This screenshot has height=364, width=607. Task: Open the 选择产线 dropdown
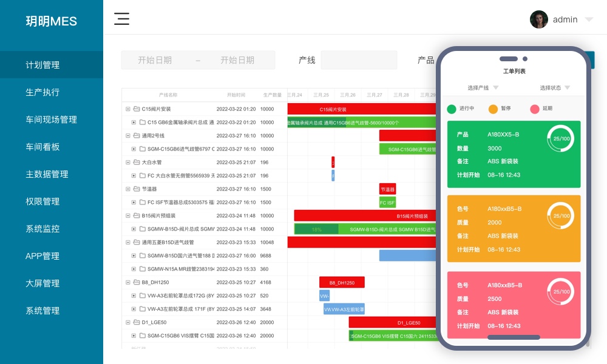(483, 88)
